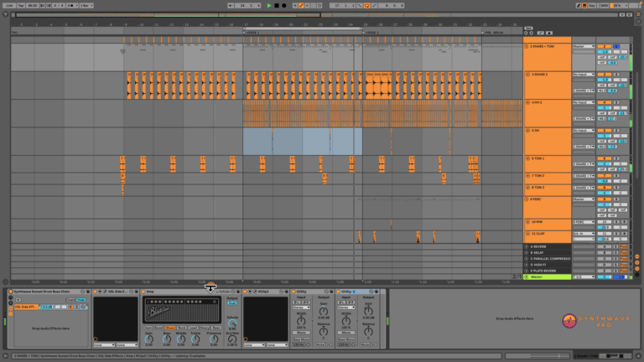
Task: Jump to the VERSE 2 locator
Action: point(371,33)
